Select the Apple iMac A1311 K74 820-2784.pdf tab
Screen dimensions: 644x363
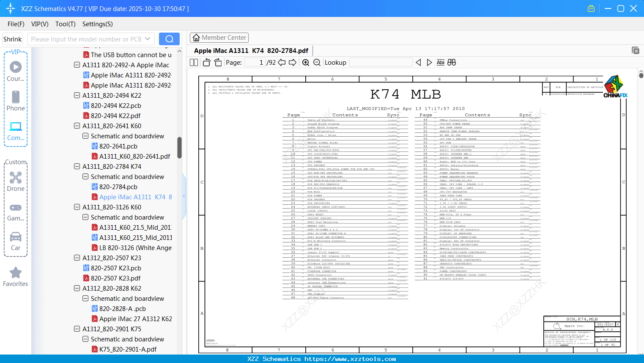[x=251, y=51]
